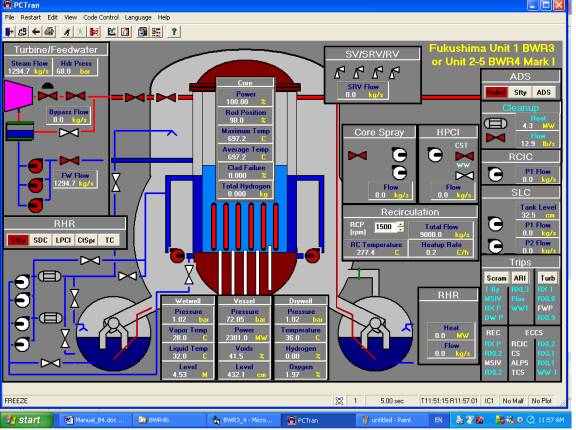Click the FREEZE status bar text
576x430 pixels.
click(16, 401)
